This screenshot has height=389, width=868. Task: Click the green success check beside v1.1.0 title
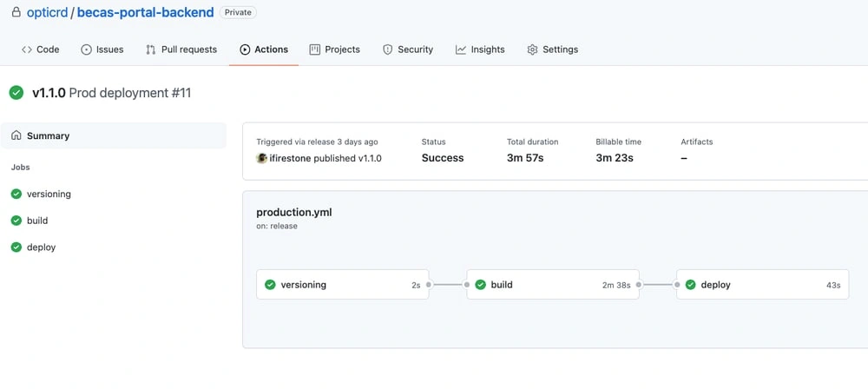click(16, 93)
